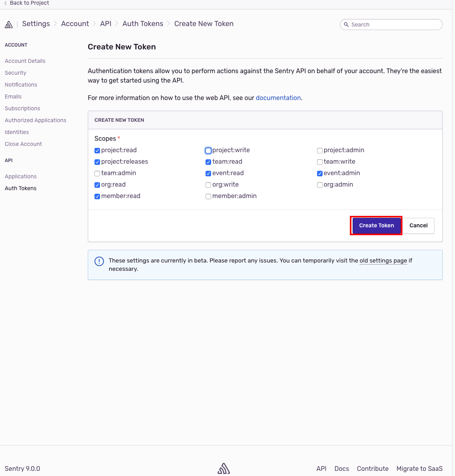
Task: Open Migrate to SaaS footer link
Action: pyautogui.click(x=419, y=468)
